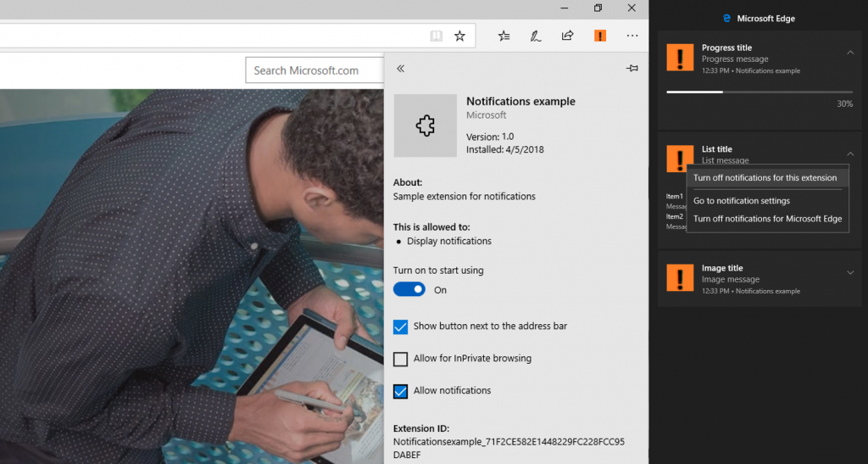
Task: Click the Search Microsoft.com field
Action: click(x=314, y=70)
